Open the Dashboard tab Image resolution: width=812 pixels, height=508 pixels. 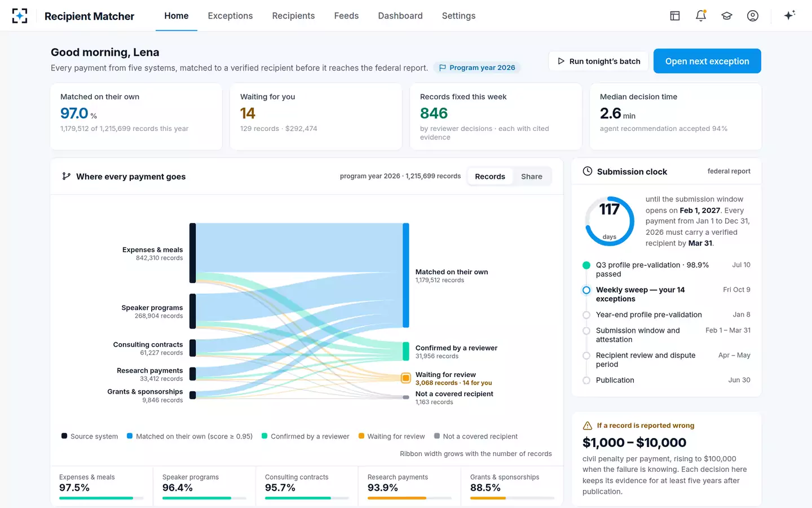coord(400,16)
